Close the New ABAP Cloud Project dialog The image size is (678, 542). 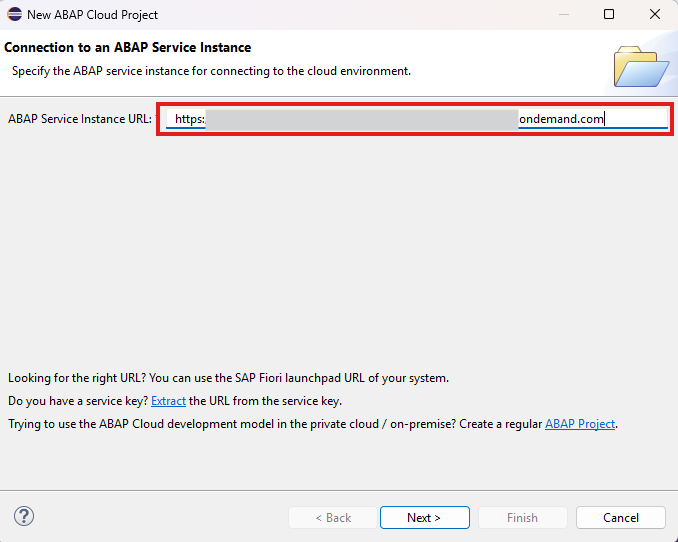click(x=655, y=14)
